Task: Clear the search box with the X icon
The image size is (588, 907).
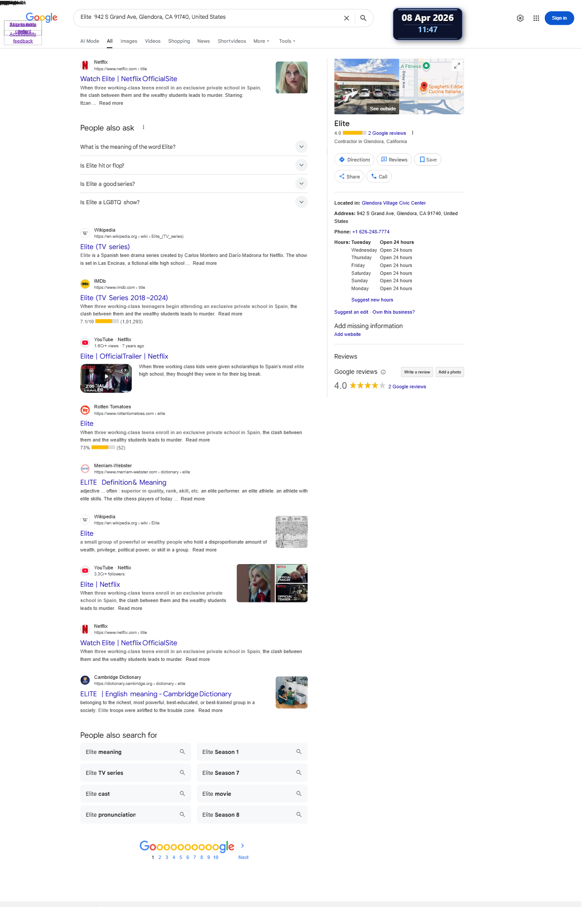Action: [346, 18]
